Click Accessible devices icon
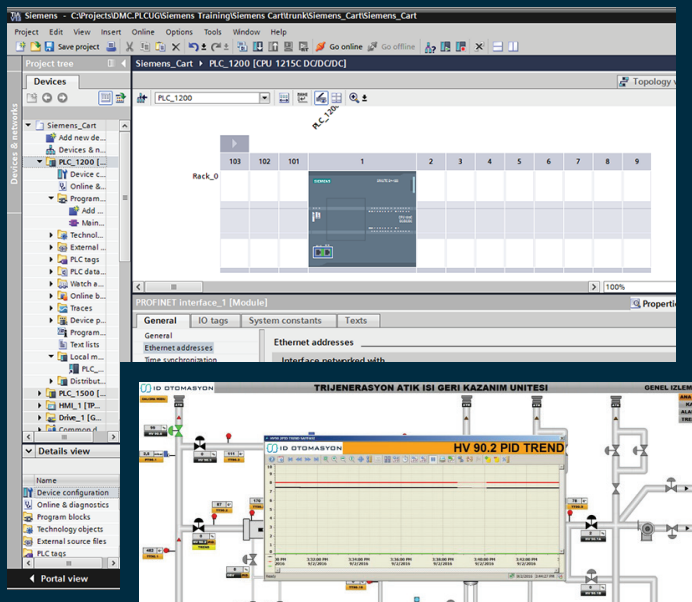This screenshot has height=602, width=692. [x=430, y=46]
